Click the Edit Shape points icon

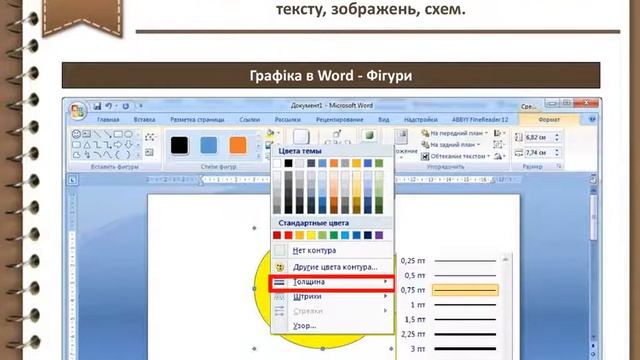pyautogui.click(x=150, y=137)
